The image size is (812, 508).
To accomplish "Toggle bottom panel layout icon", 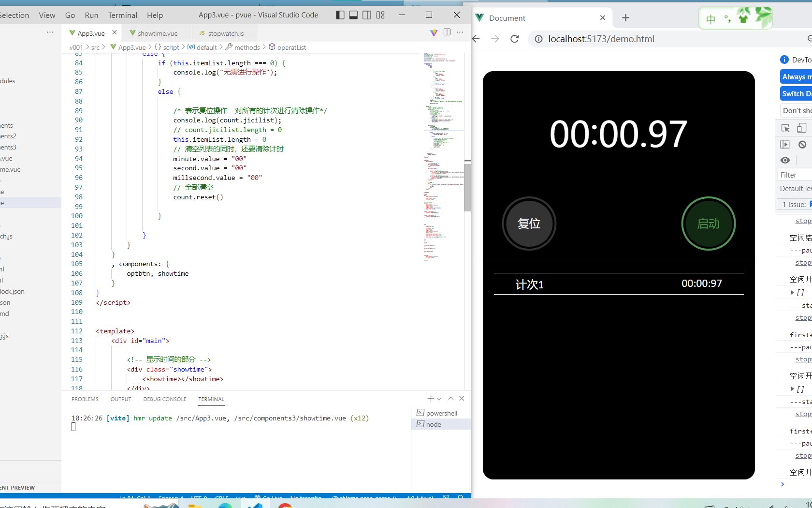I will [353, 15].
